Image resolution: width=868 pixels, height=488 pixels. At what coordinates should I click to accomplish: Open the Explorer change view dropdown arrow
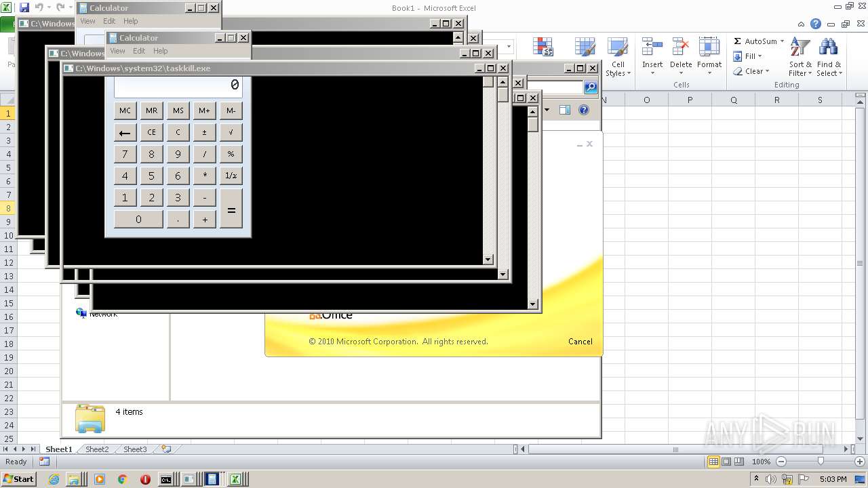click(547, 110)
